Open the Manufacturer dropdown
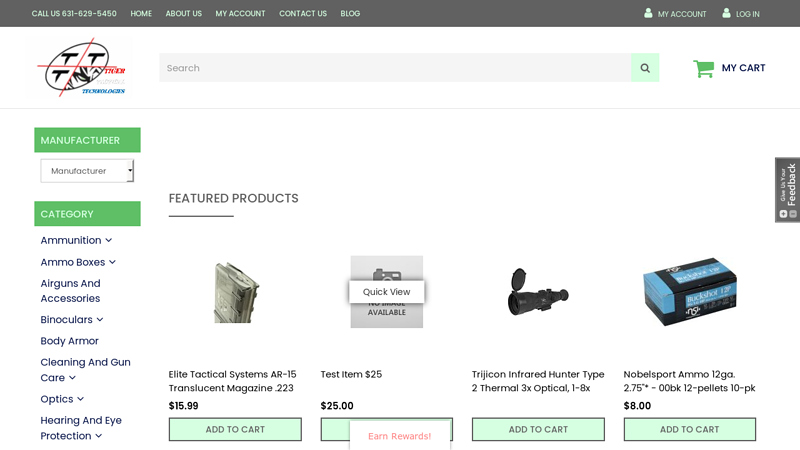The width and height of the screenshot is (800, 450). [87, 171]
